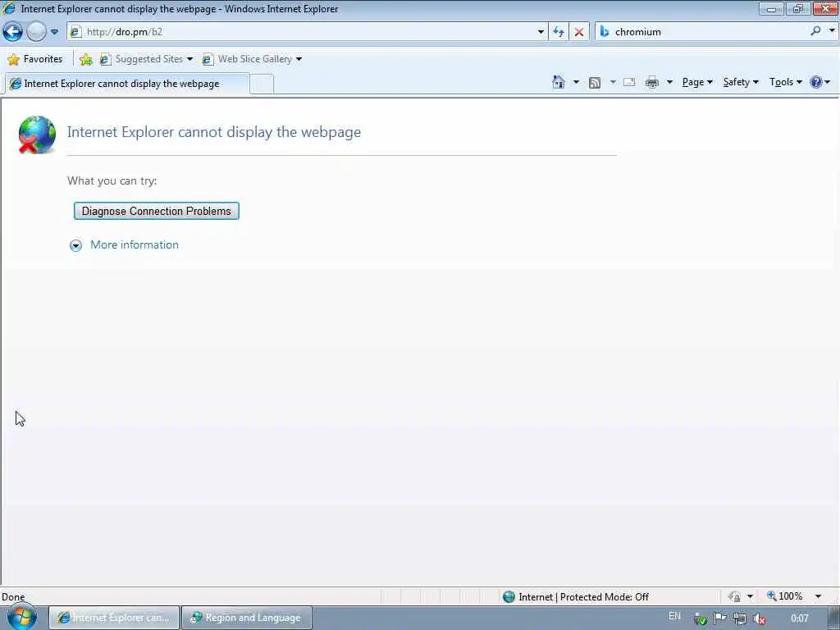Expand the Web Slice Gallery dropdown arrow
Viewport: 840px width, 630px height.
click(299, 59)
